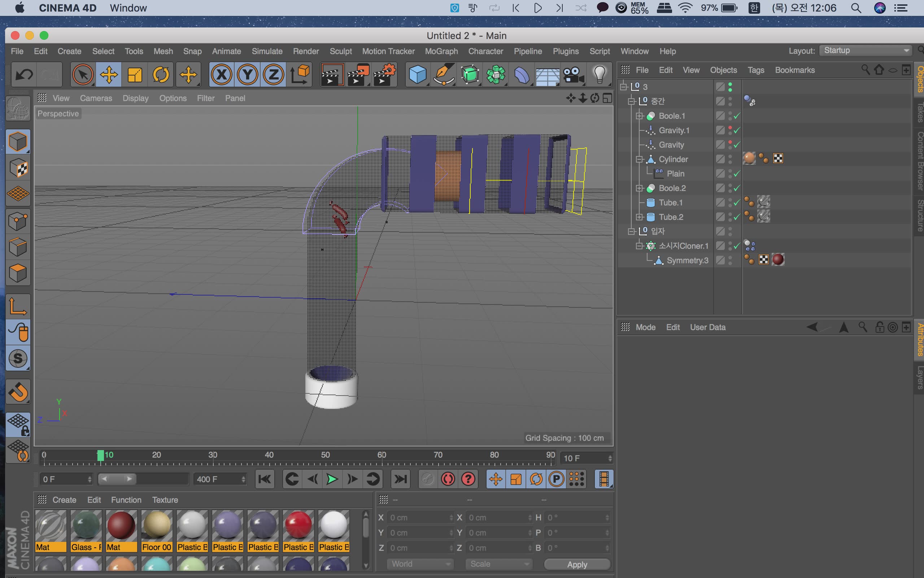Image resolution: width=924 pixels, height=578 pixels.
Task: Click the 400 F end frame field
Action: coord(220,479)
